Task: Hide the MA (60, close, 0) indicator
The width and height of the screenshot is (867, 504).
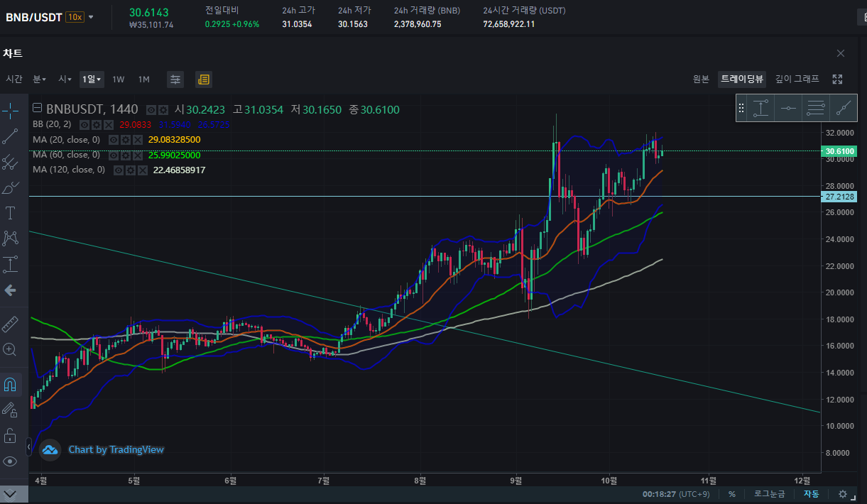Action: click(114, 155)
